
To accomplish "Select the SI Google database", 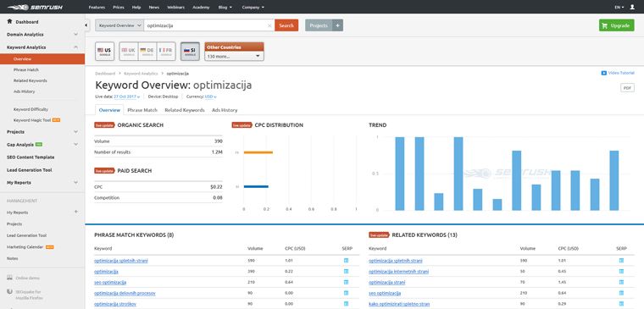I will tap(190, 52).
